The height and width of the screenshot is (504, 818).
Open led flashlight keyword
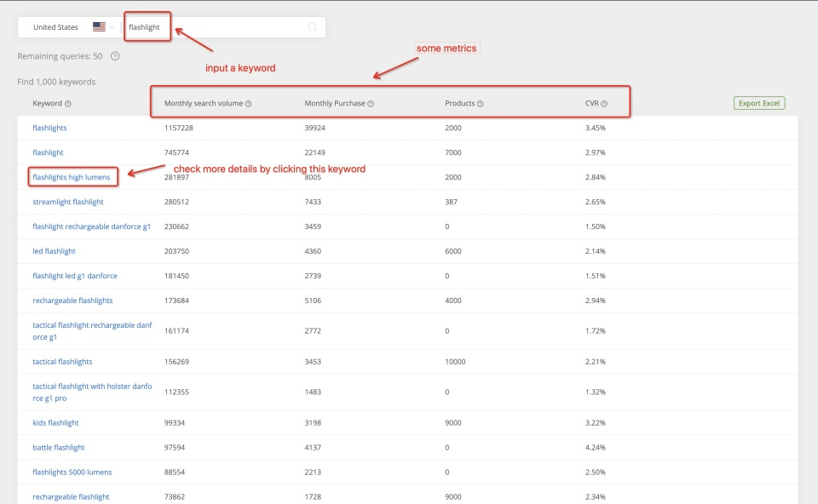click(54, 250)
